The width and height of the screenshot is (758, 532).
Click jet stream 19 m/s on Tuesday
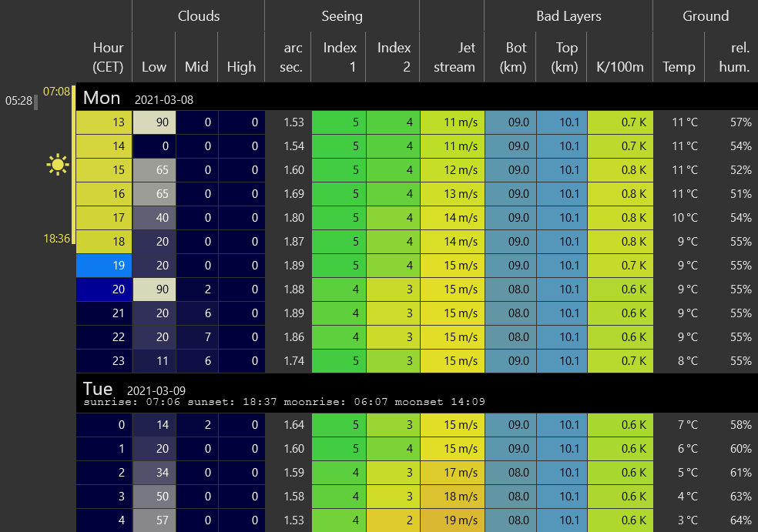pyautogui.click(x=452, y=520)
